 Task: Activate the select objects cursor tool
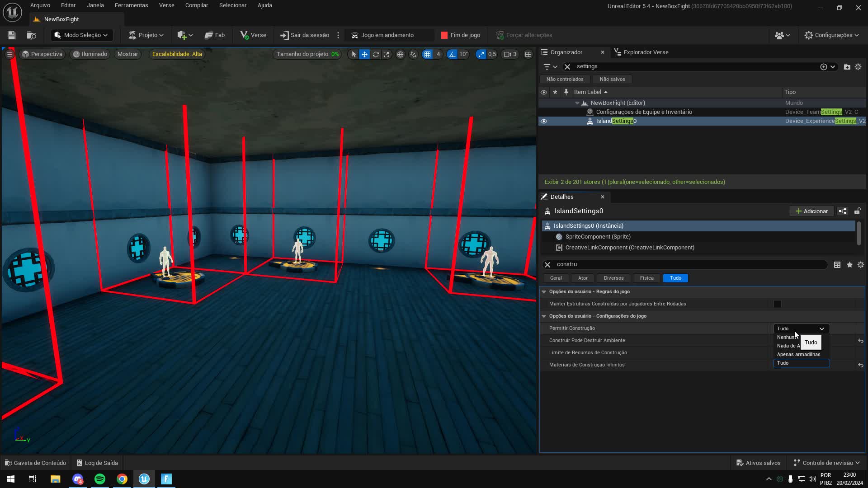coord(354,54)
